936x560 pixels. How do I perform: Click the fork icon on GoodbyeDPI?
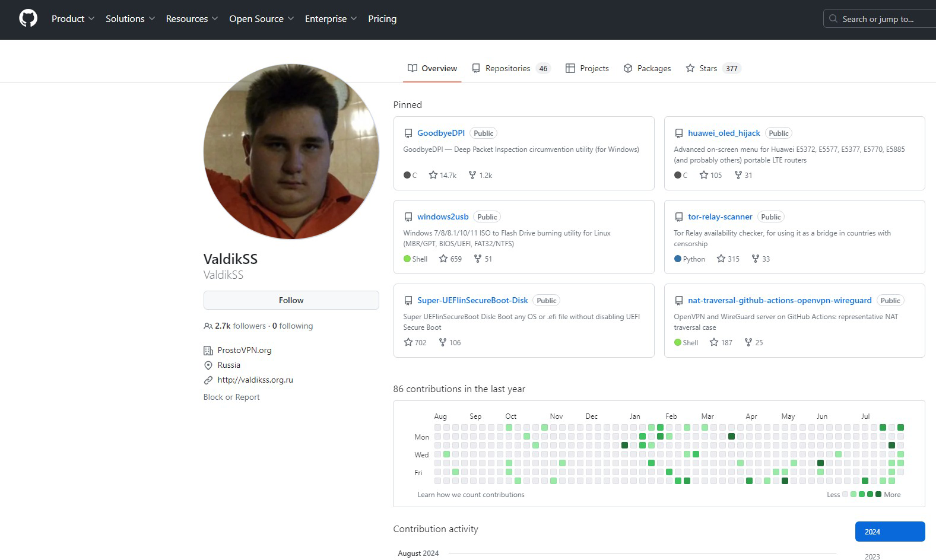[472, 175]
